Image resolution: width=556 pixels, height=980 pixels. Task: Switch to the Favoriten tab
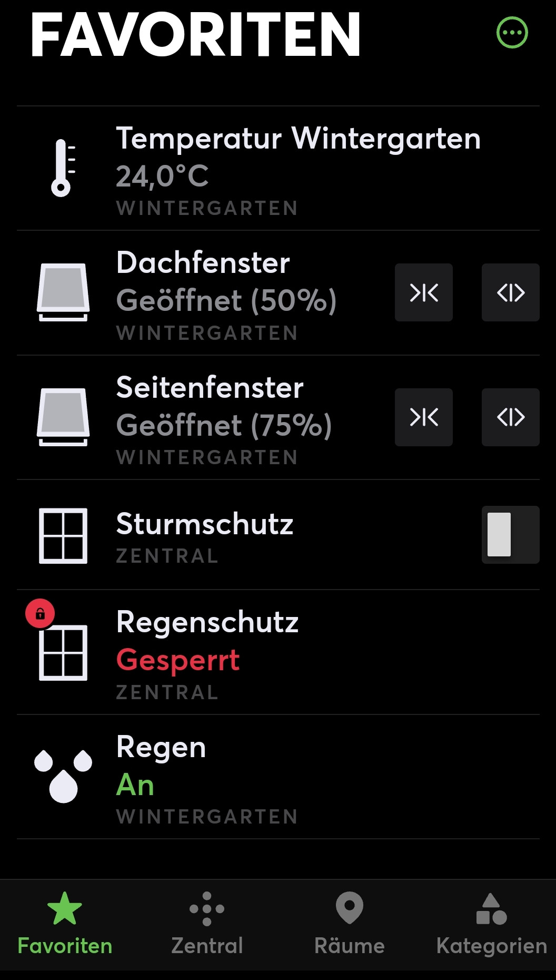coord(65,924)
